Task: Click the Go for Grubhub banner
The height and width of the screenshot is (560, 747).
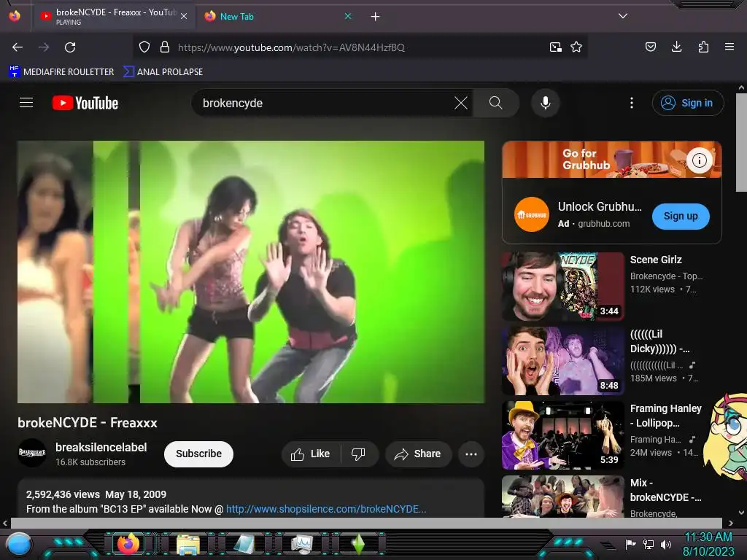Action: [612, 160]
